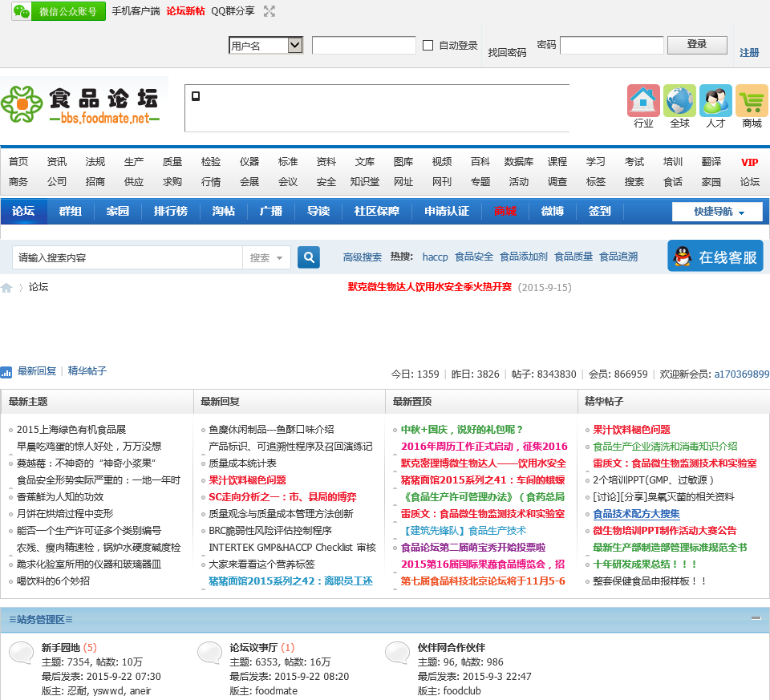Open new member a170369899 profile
770x700 pixels.
[x=741, y=374]
